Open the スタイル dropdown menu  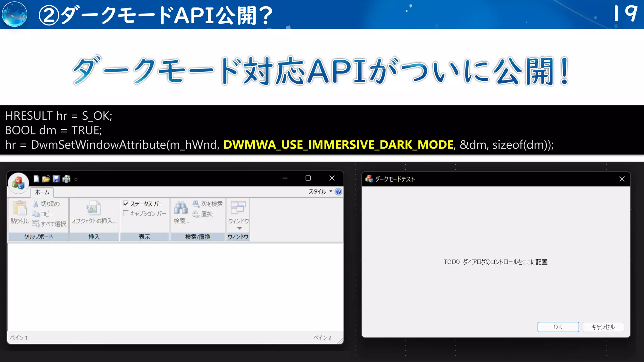click(x=320, y=191)
